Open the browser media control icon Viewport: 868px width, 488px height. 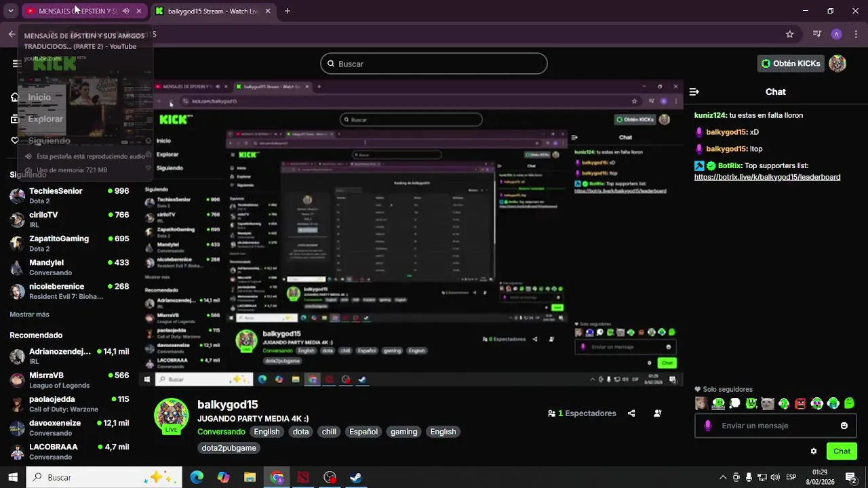coord(817,34)
